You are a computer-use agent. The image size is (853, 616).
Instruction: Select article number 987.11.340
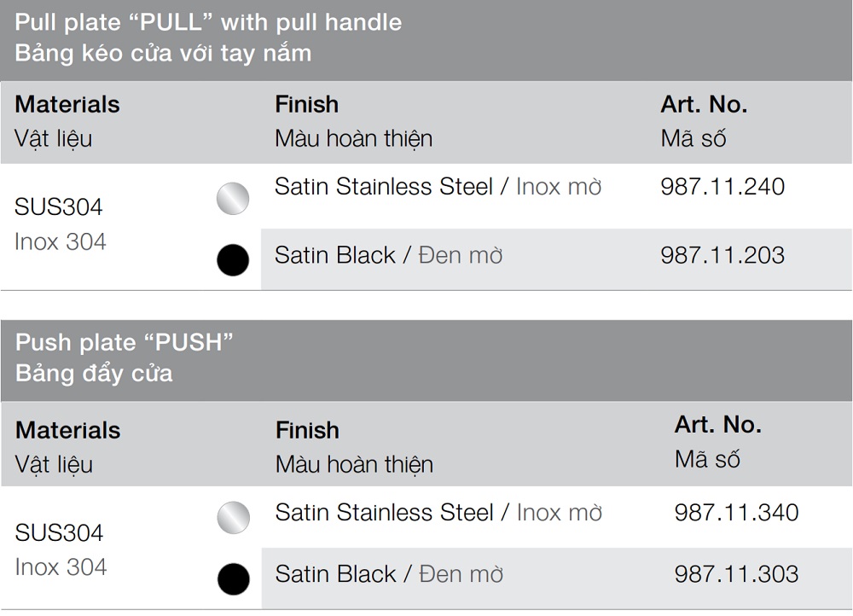pos(736,513)
